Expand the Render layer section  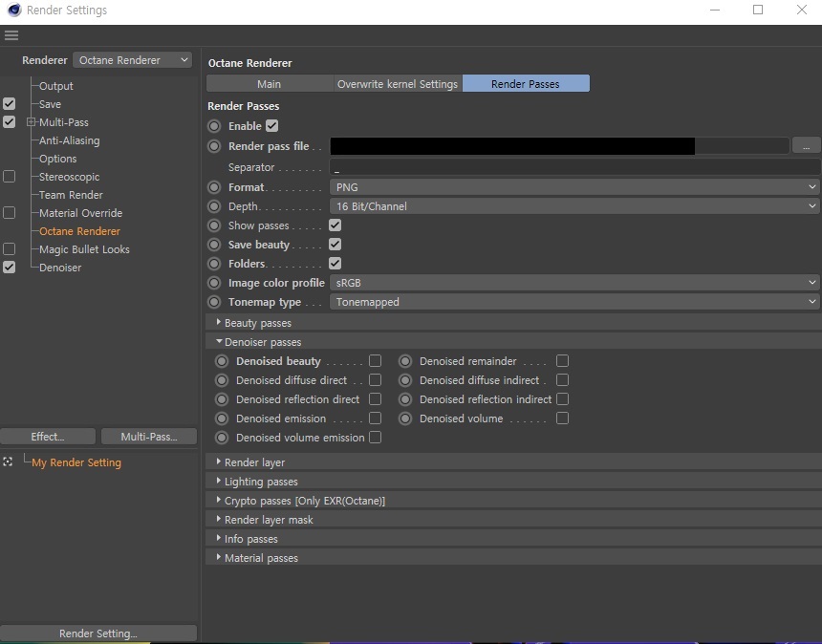pyautogui.click(x=219, y=462)
